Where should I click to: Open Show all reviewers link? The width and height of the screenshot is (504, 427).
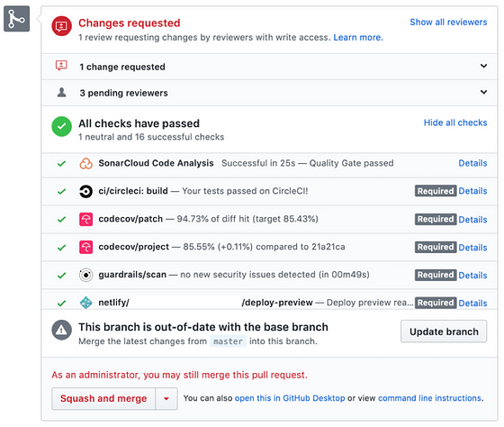(x=448, y=23)
